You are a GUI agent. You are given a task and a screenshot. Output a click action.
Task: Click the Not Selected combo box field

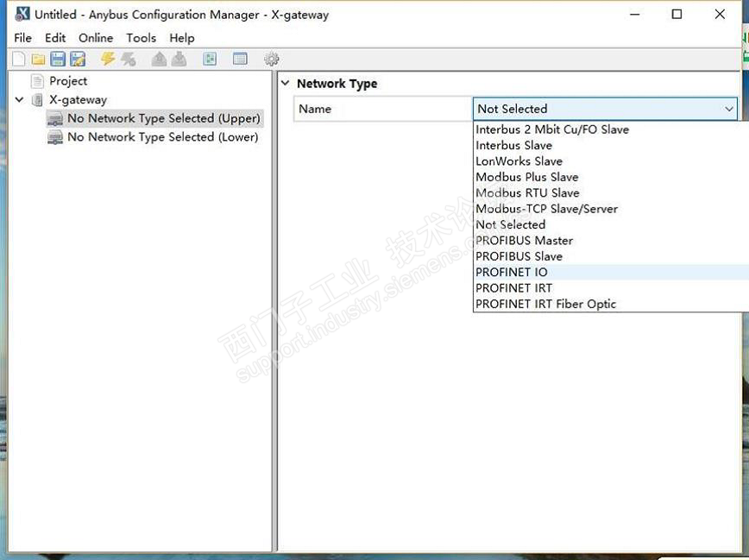[605, 109]
